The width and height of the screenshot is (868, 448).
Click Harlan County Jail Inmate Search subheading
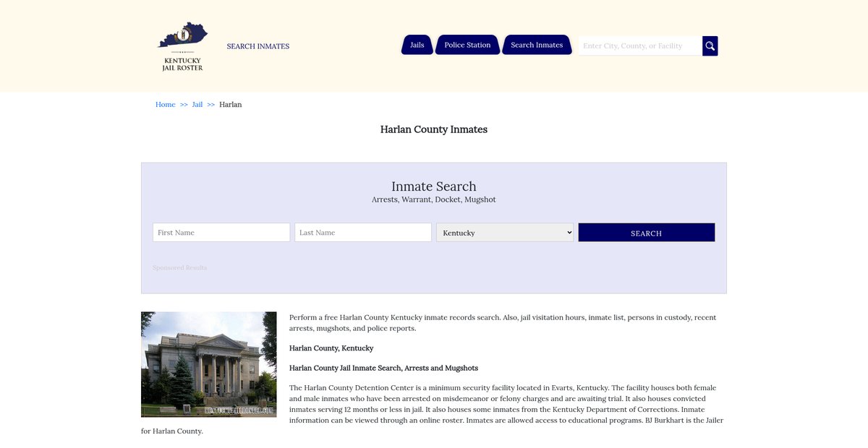click(383, 368)
